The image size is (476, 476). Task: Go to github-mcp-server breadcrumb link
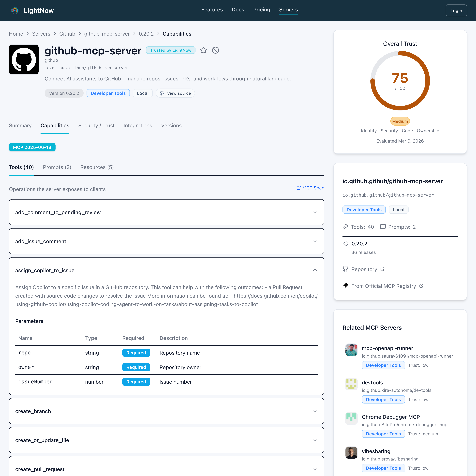click(x=107, y=34)
